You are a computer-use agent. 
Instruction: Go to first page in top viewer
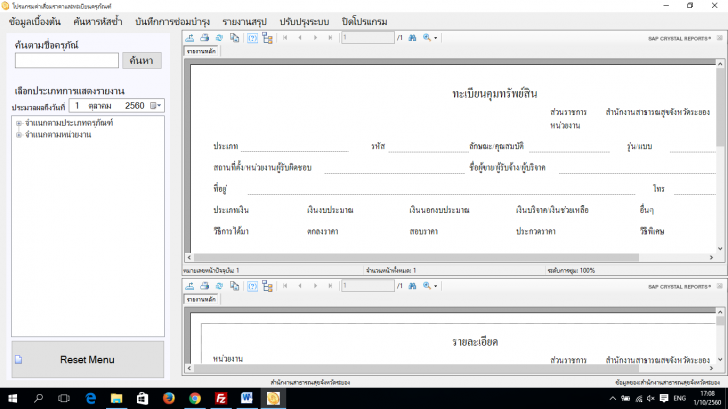(x=285, y=38)
